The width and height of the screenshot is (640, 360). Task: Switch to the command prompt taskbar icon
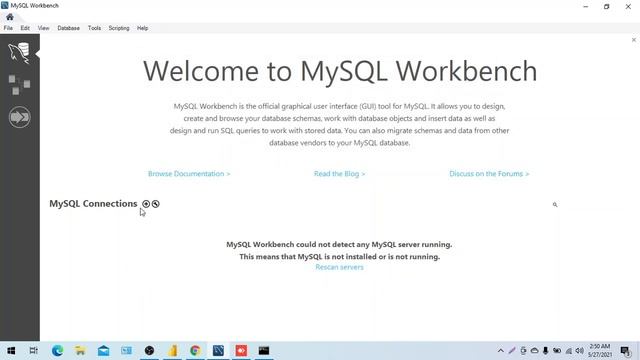(264, 351)
